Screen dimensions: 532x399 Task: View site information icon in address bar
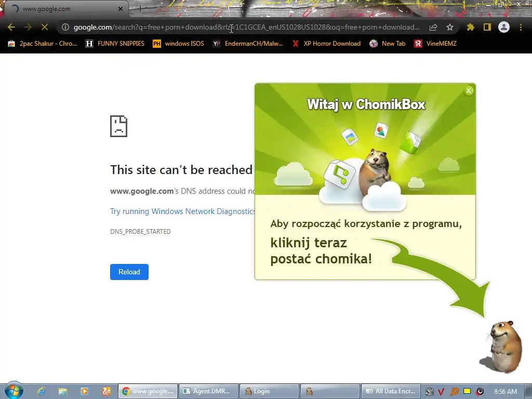tap(65, 27)
